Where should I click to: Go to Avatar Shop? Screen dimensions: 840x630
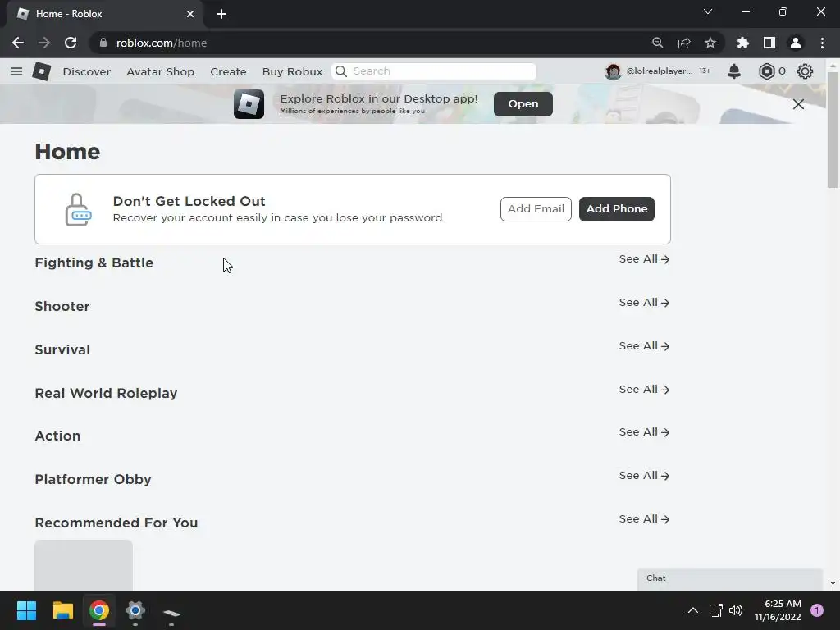[160, 72]
